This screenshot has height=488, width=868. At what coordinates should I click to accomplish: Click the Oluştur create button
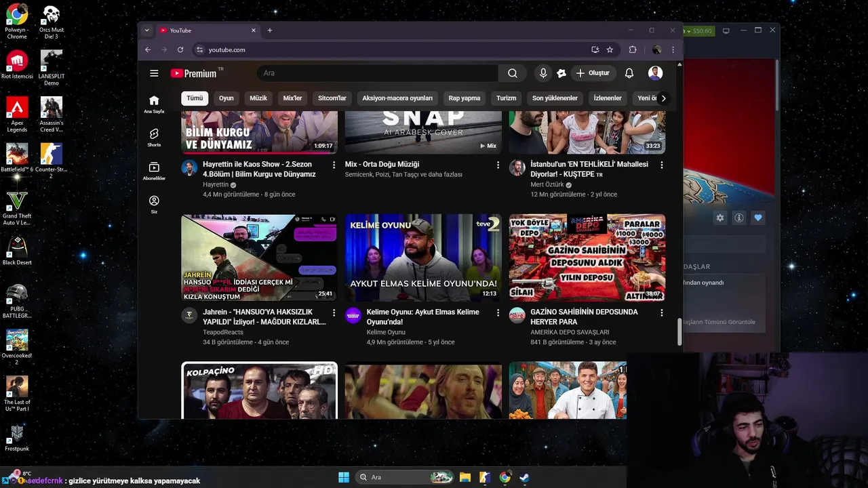point(593,73)
